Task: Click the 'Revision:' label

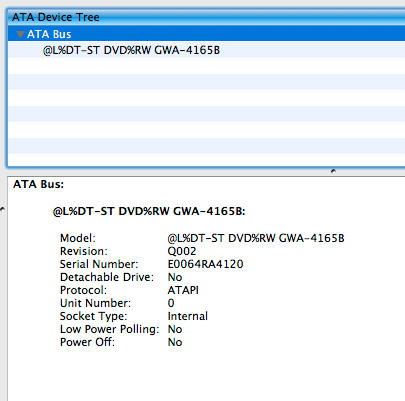Action: (x=84, y=251)
